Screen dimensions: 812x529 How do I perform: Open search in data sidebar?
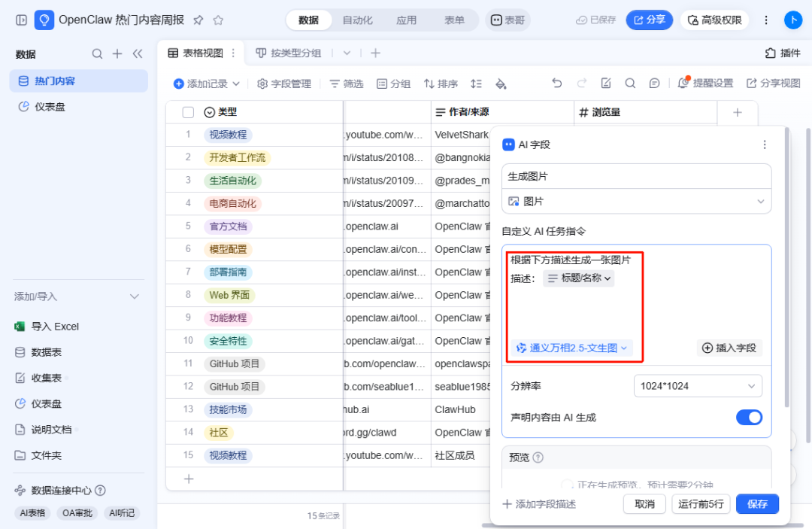(x=97, y=54)
